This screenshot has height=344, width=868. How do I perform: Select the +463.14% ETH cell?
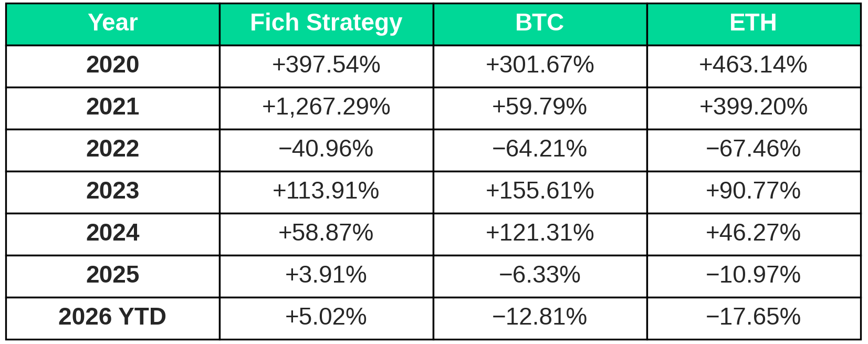[754, 66]
